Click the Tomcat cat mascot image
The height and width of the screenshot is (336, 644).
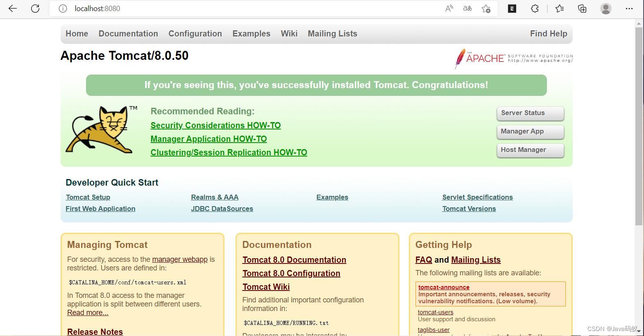click(x=101, y=129)
